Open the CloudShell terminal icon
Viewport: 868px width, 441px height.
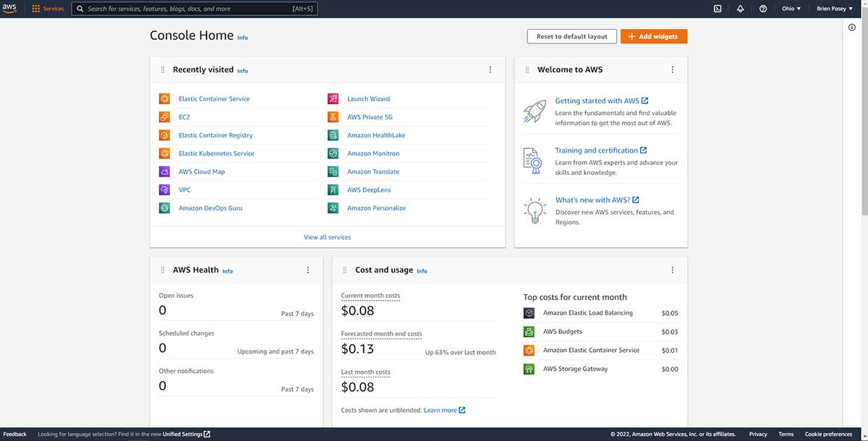tap(717, 9)
